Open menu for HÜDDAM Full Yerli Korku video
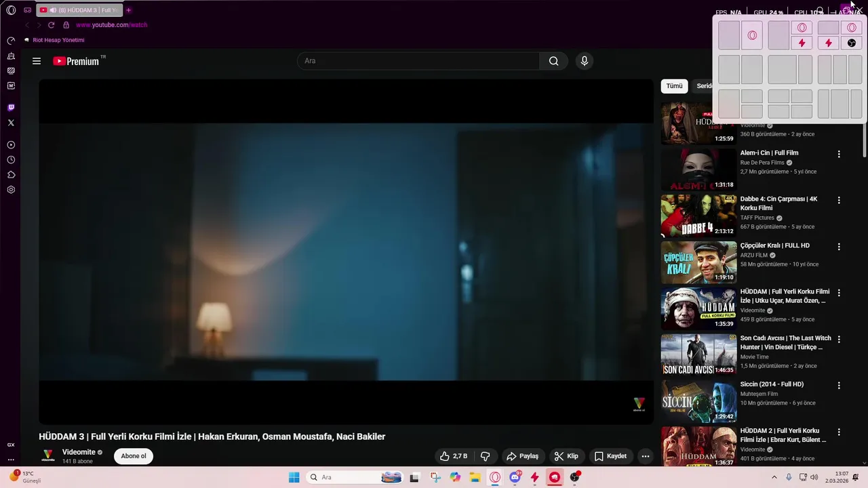This screenshot has height=488, width=868. pos(839,293)
